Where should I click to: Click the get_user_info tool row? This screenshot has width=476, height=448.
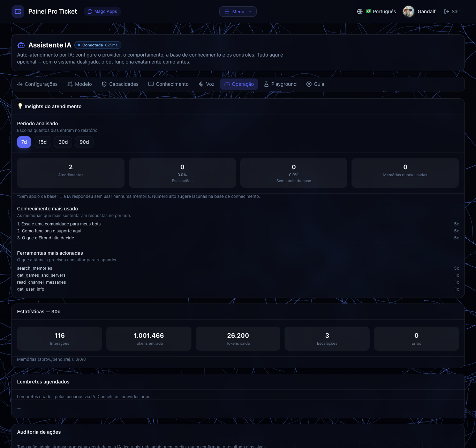coord(238,289)
